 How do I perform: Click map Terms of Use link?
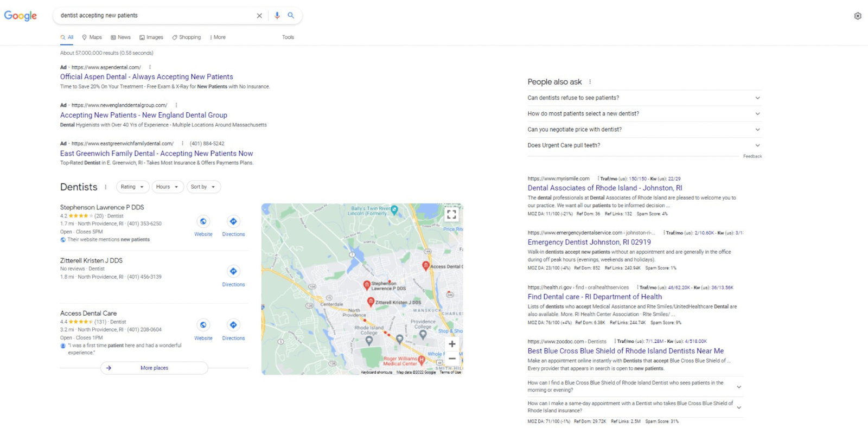(450, 372)
